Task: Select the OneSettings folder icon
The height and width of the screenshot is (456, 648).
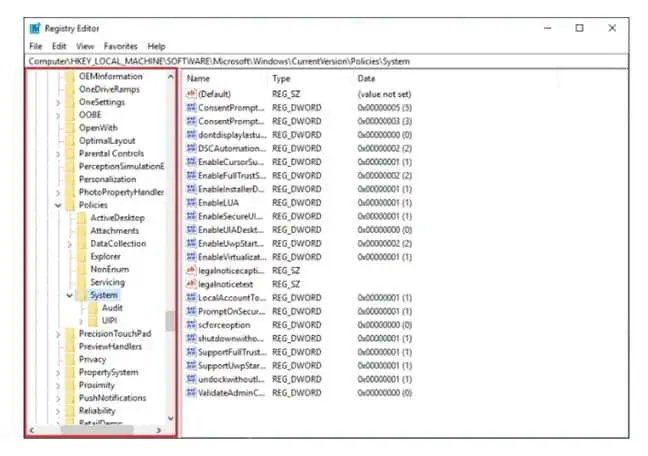Action: pyautogui.click(x=70, y=102)
